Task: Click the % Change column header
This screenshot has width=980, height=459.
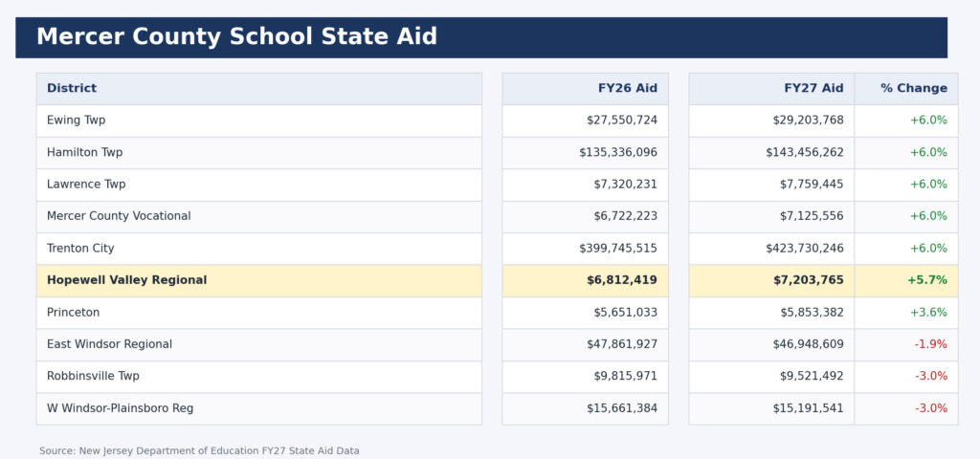Action: click(913, 88)
